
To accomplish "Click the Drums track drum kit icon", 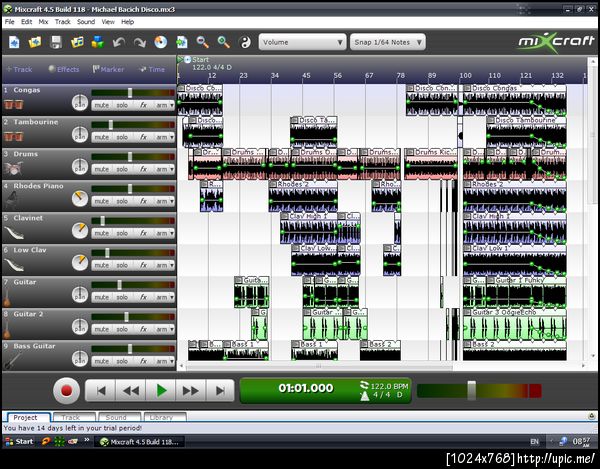I will click(13, 168).
